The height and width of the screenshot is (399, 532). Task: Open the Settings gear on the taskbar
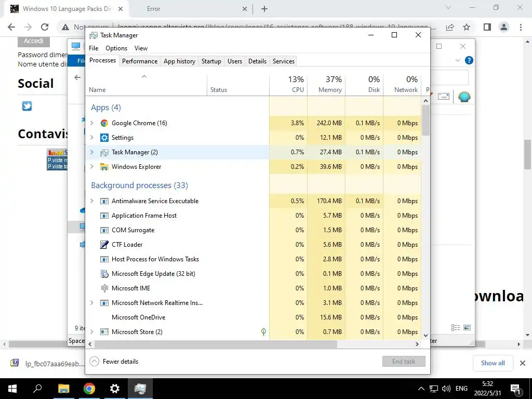[x=115, y=389]
